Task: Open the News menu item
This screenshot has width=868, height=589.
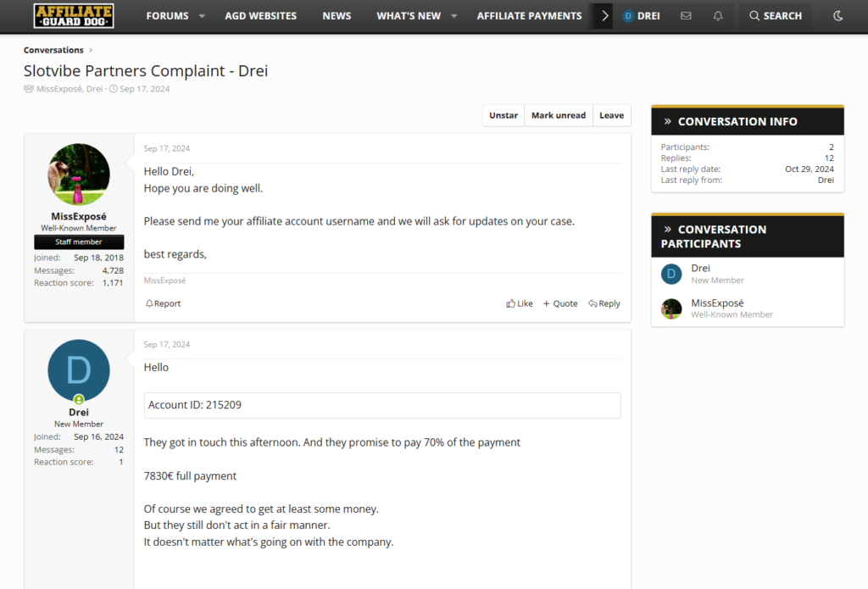Action: pyautogui.click(x=337, y=16)
